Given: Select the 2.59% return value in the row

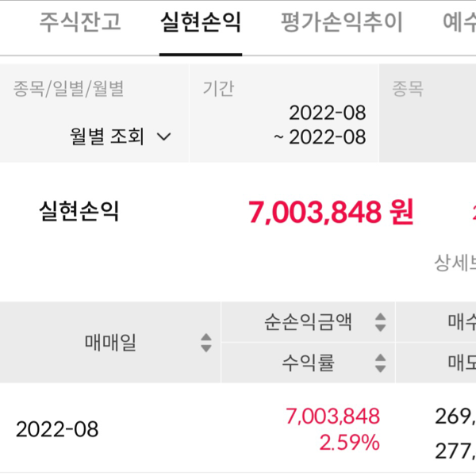Looking at the screenshot, I should point(350,442).
